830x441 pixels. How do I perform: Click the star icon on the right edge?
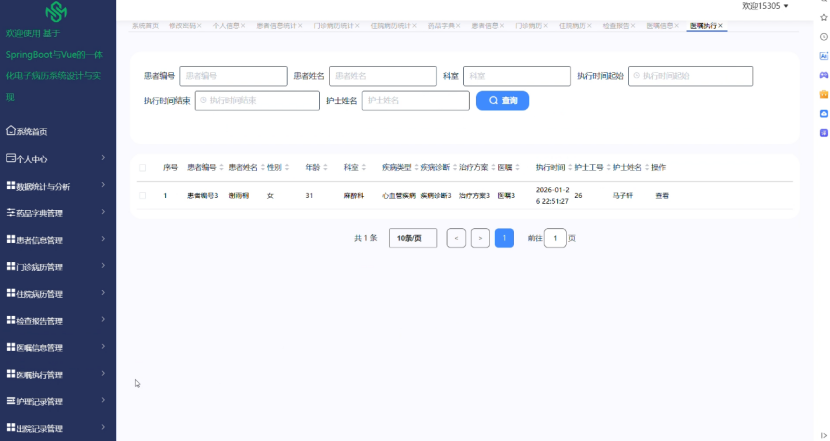point(824,17)
